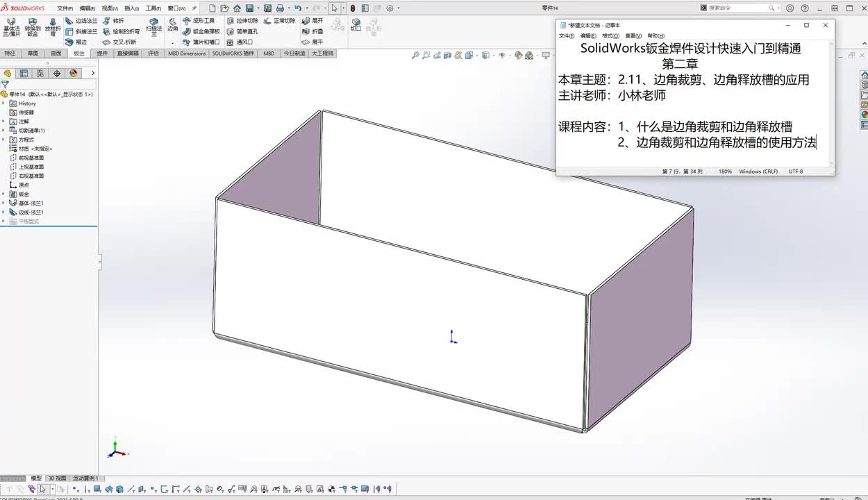Select the 薄片和槽口 tool
This screenshot has height=500, width=868.
click(201, 42)
